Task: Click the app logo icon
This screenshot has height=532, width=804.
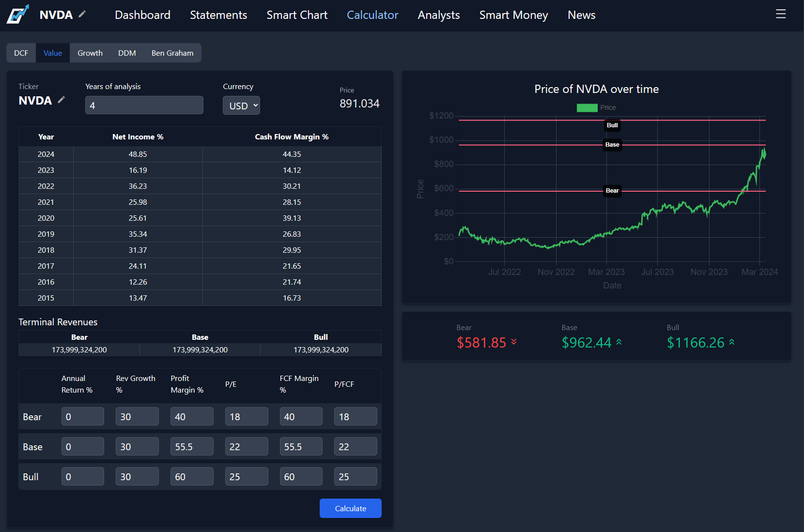Action: tap(18, 14)
